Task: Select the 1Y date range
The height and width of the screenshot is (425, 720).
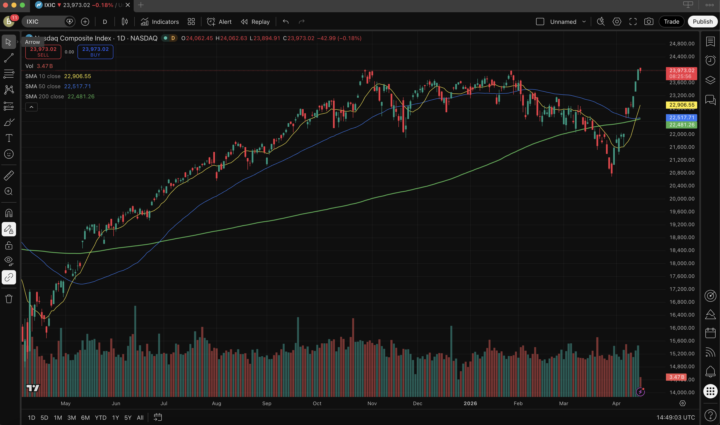Action: [116, 418]
